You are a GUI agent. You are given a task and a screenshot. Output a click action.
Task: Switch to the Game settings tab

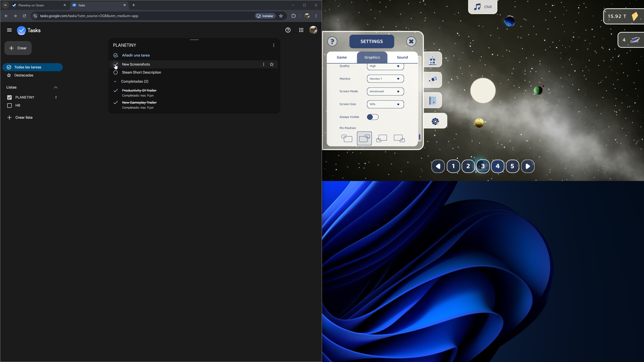tap(342, 57)
